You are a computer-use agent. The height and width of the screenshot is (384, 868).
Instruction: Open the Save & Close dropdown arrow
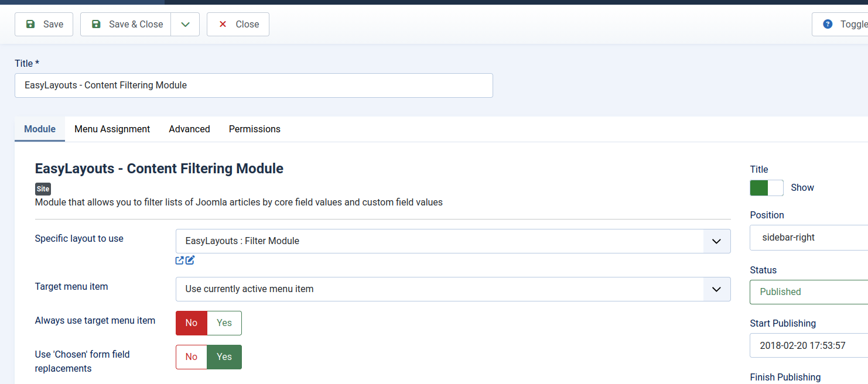coord(185,25)
